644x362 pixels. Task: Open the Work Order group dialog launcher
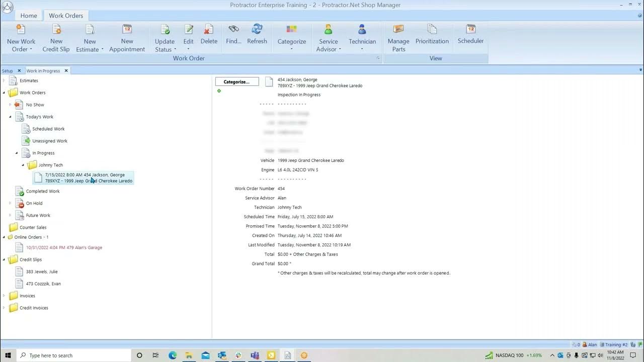tap(378, 58)
